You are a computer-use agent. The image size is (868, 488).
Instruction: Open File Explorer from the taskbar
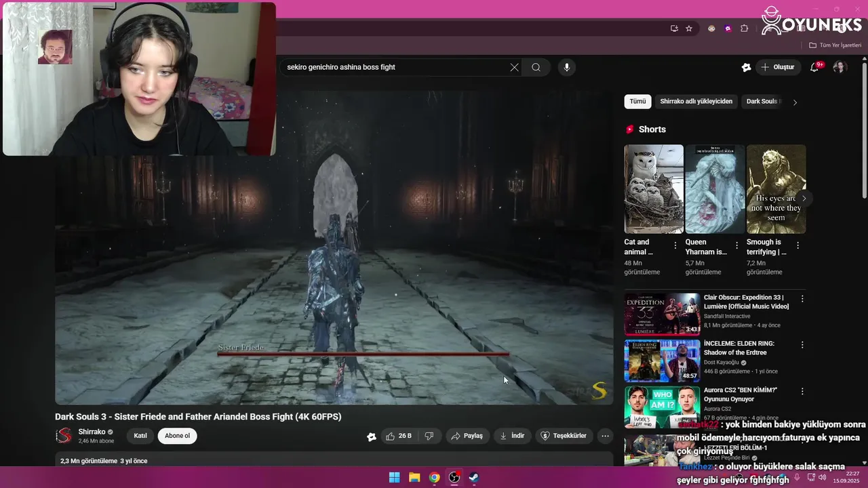(414, 477)
